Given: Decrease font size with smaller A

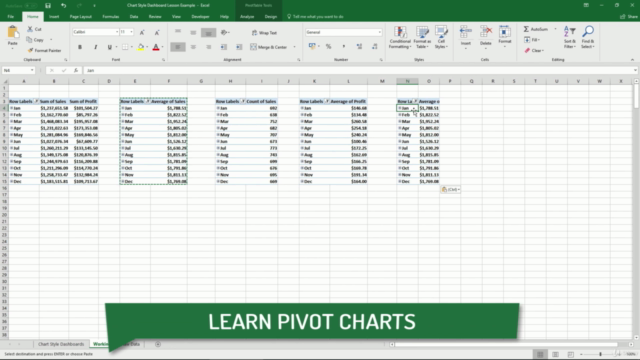Looking at the screenshot, I should click(157, 32).
